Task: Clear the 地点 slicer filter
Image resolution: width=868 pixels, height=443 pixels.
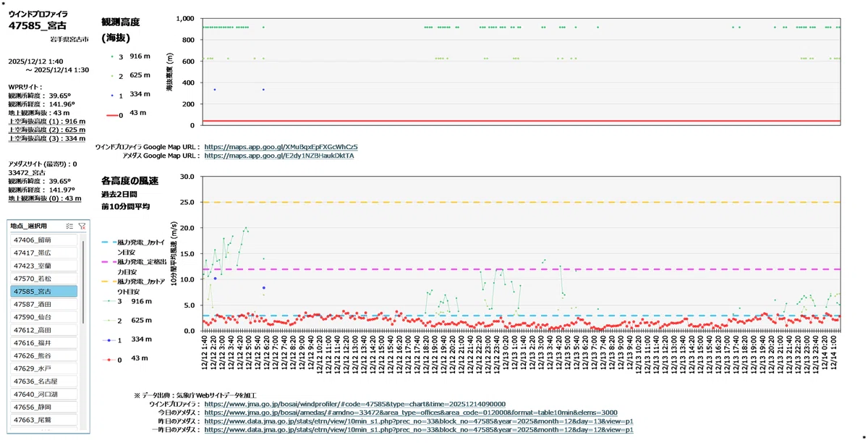Action: 82,226
